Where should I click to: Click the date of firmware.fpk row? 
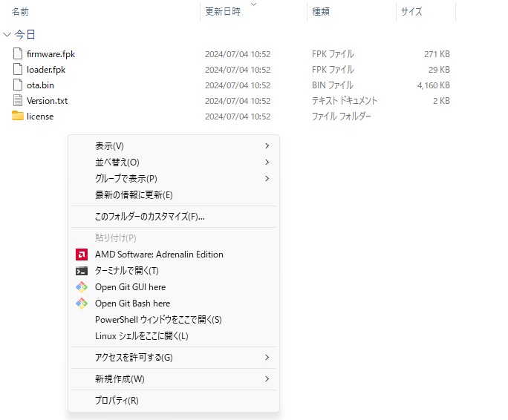coord(238,54)
